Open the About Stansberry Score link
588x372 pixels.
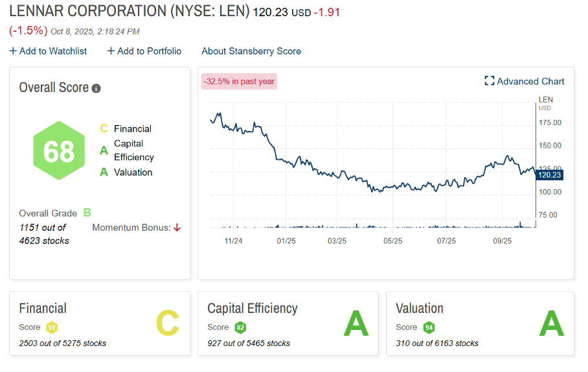[251, 51]
